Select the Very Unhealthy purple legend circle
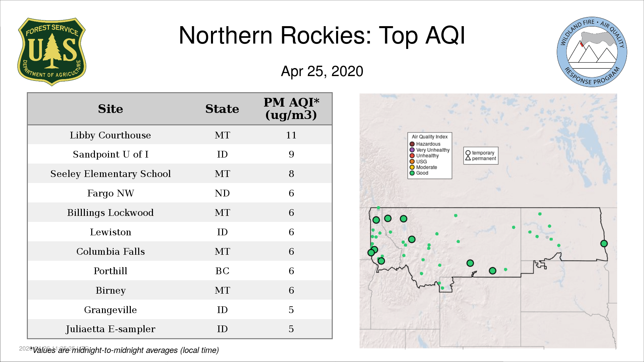Viewport: 644px width, 362px height. tap(412, 150)
